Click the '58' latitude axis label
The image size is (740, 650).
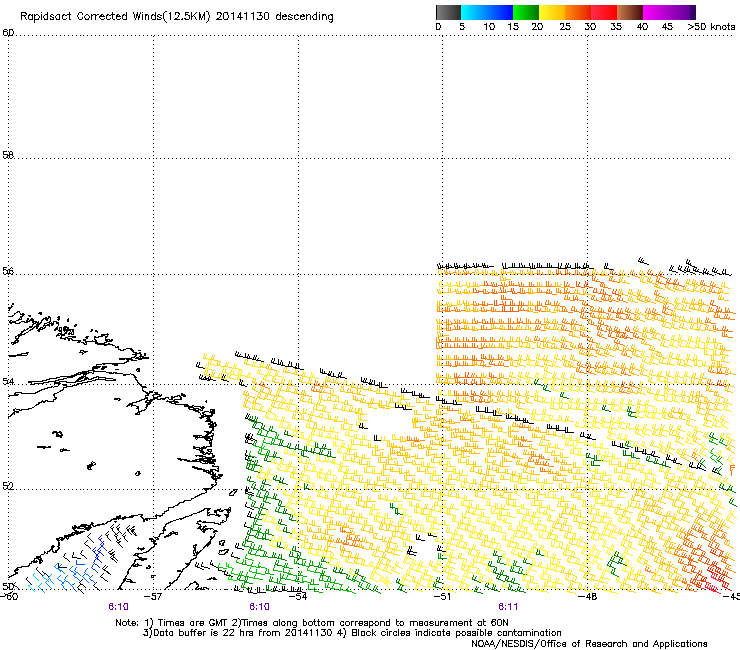8,155
